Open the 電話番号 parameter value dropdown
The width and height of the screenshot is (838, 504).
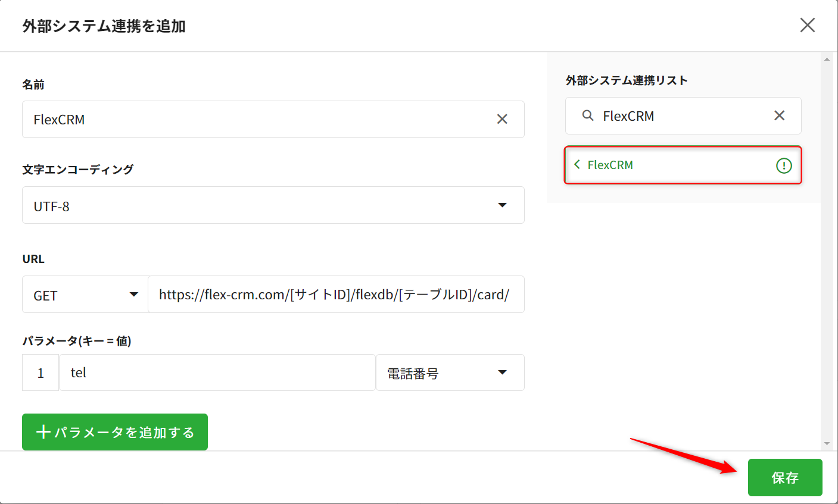click(450, 373)
